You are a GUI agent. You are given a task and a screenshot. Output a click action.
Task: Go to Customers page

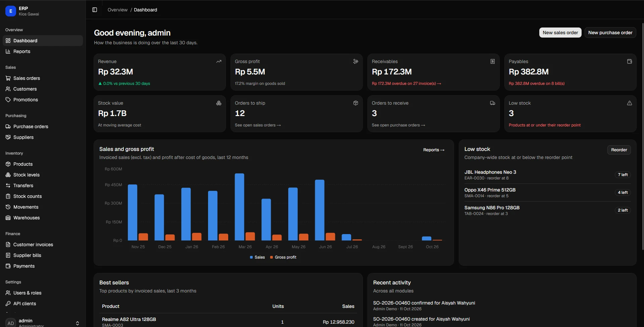[43, 89]
